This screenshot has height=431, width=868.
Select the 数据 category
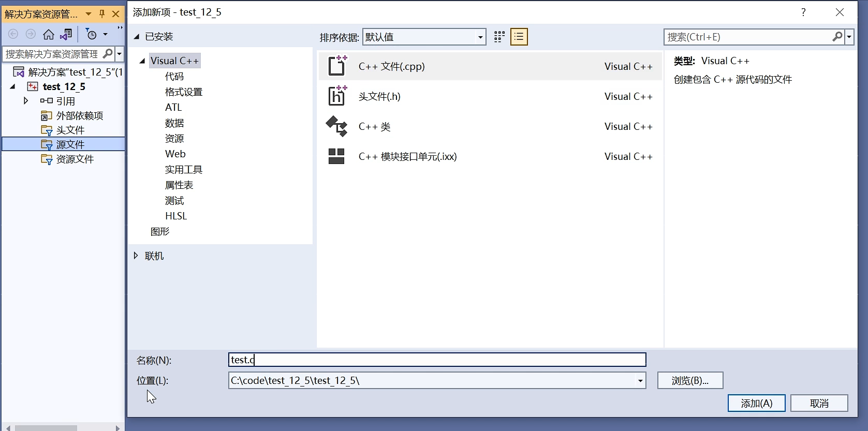point(174,123)
